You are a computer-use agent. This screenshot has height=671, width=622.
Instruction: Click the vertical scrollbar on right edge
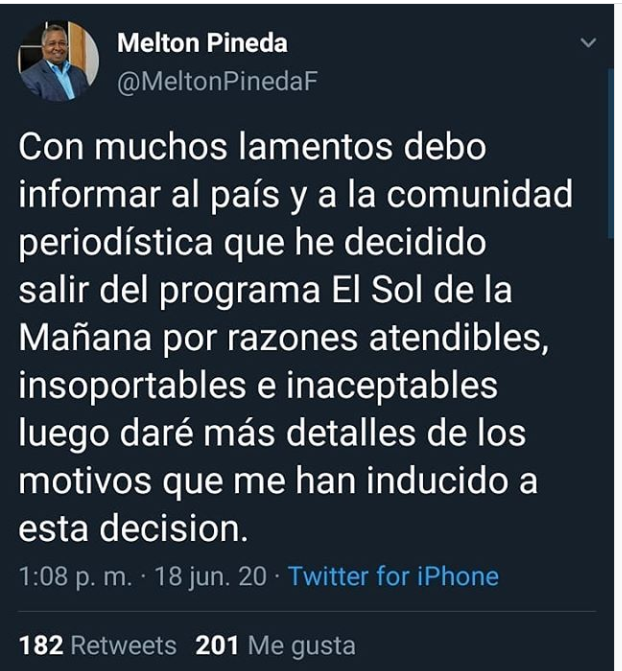coord(610,150)
